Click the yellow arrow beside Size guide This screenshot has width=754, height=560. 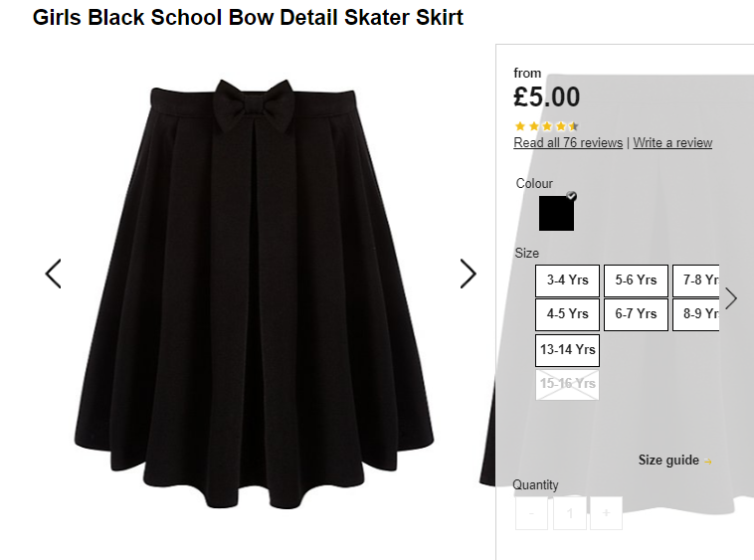[708, 461]
